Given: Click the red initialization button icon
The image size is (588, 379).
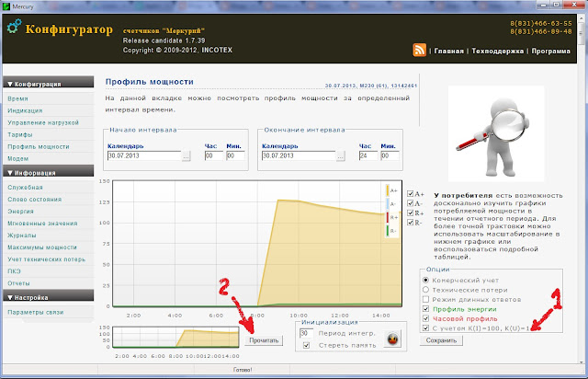Looking at the screenshot, I should tap(392, 339).
